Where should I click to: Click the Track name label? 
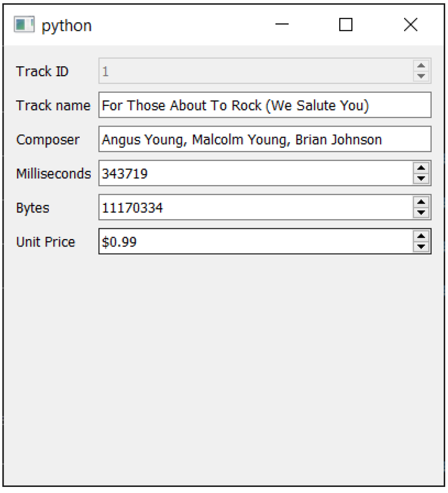point(53,106)
